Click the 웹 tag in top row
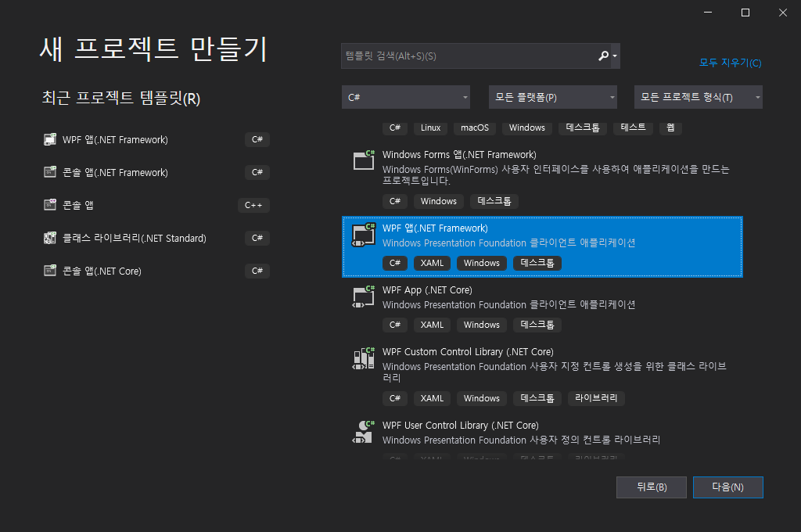The image size is (801, 532). (670, 128)
